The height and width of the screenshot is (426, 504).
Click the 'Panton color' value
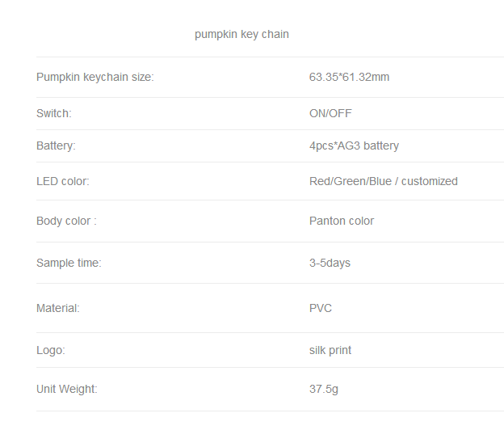[x=342, y=221]
